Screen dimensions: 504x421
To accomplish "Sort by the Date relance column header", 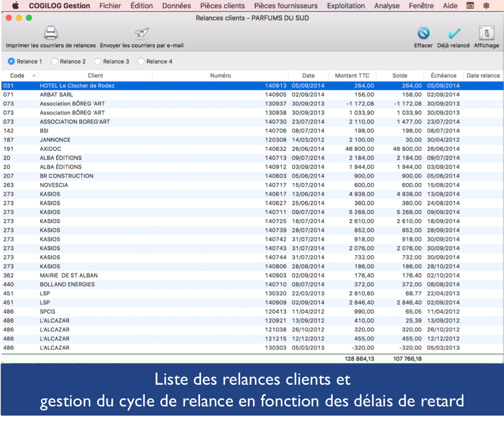I will (x=483, y=76).
